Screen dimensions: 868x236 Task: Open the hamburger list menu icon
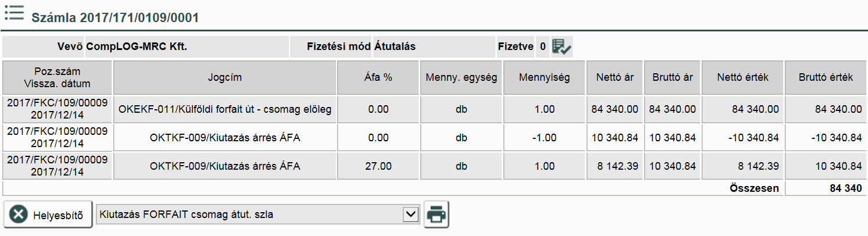coord(13,13)
